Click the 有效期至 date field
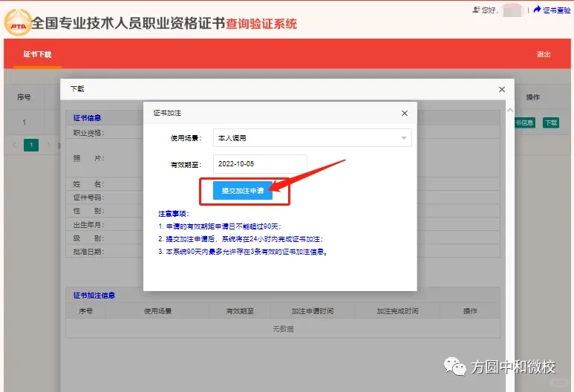This screenshot has height=392, width=574. [260, 164]
